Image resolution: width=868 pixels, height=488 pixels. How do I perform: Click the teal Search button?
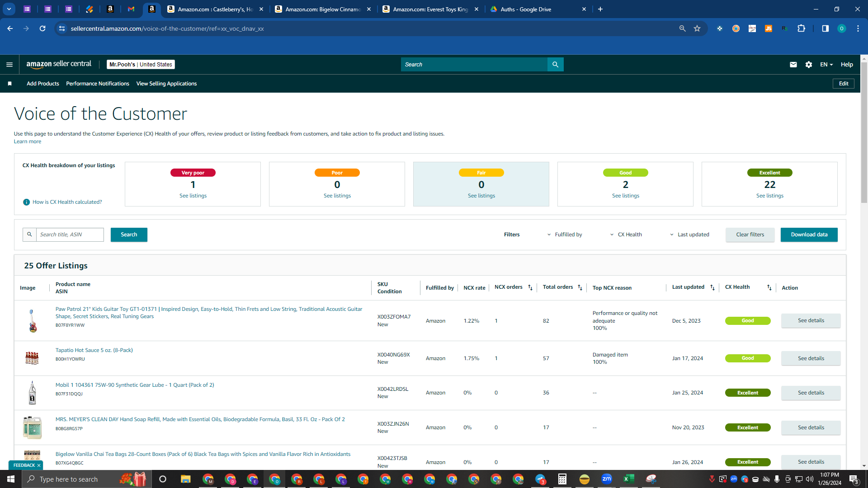tap(129, 235)
